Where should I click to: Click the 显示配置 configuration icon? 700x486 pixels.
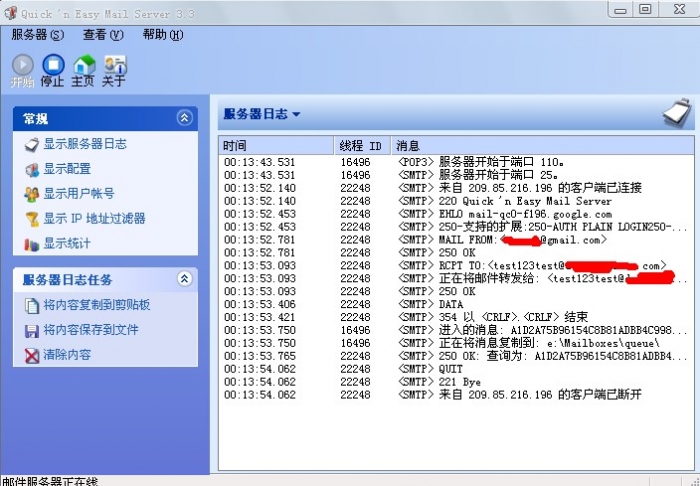point(32,170)
